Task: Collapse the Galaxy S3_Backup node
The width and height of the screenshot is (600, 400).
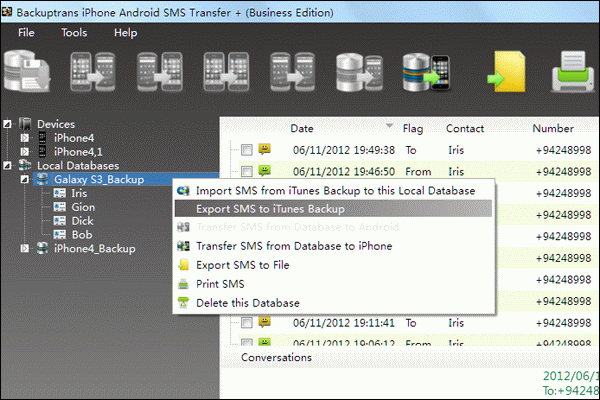Action: point(24,179)
